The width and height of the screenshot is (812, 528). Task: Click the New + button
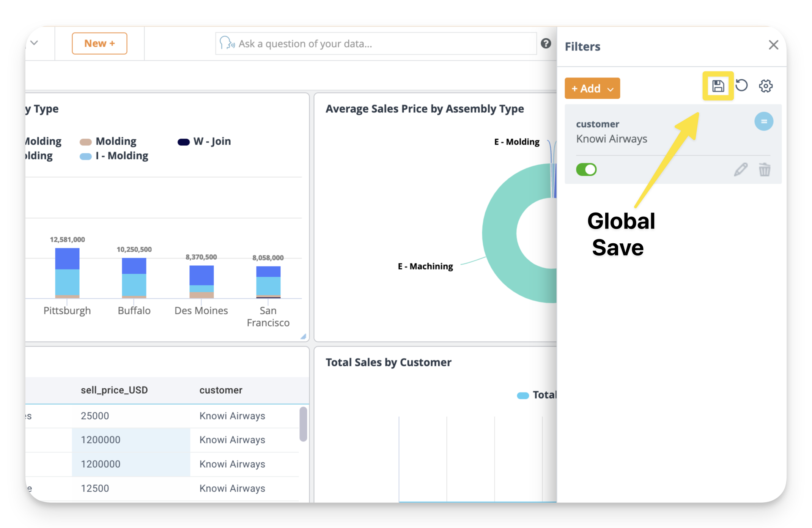coord(99,44)
